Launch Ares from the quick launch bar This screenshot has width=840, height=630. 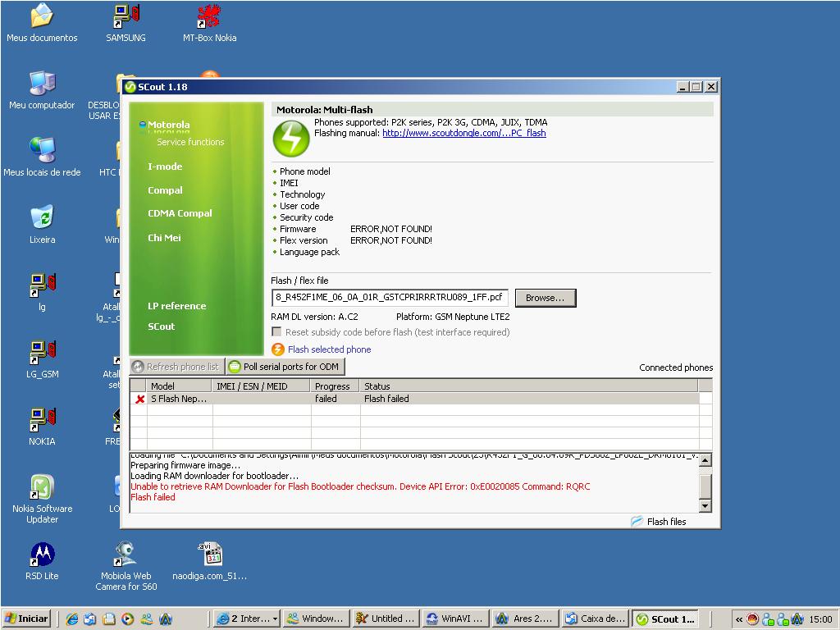[x=166, y=619]
